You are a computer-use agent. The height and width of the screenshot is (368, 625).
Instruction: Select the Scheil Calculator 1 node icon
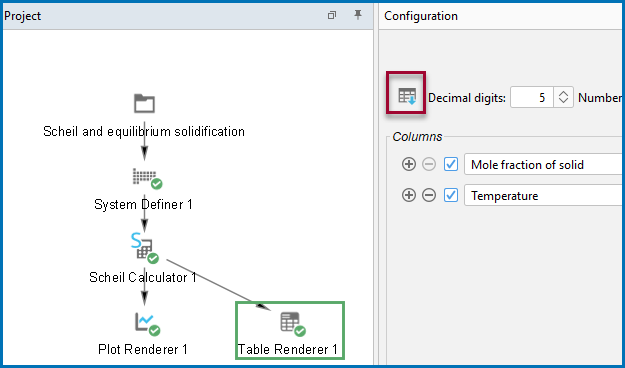pyautogui.click(x=145, y=249)
